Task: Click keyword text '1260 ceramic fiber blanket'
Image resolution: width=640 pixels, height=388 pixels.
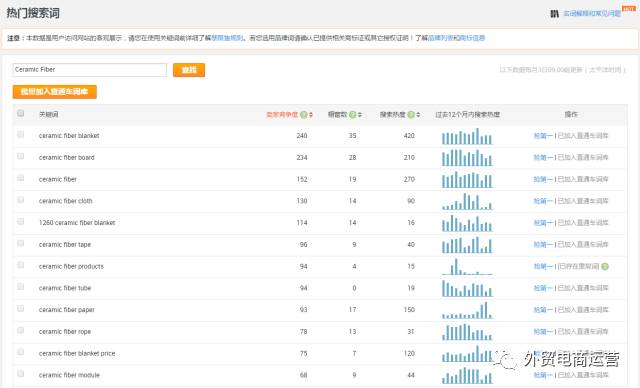Action: [x=77, y=223]
